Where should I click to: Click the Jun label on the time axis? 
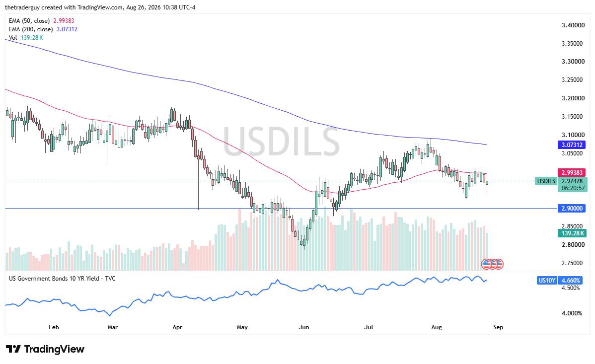tap(304, 327)
